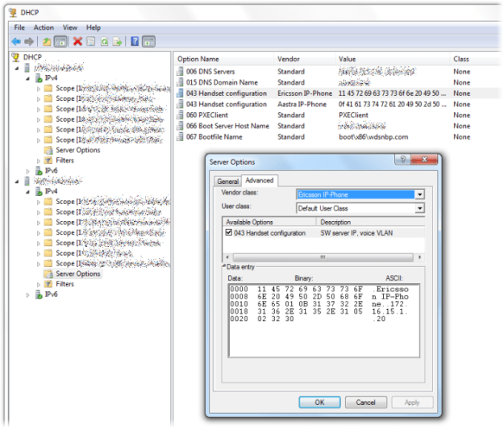Collapse the second server node in the tree
This screenshot has width=504, height=430.
tap(17, 182)
